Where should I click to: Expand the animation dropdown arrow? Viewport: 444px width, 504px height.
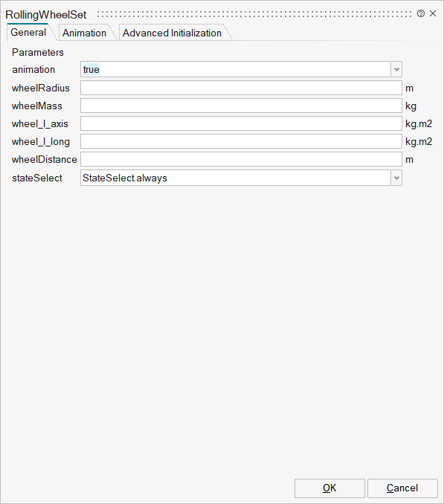click(396, 69)
